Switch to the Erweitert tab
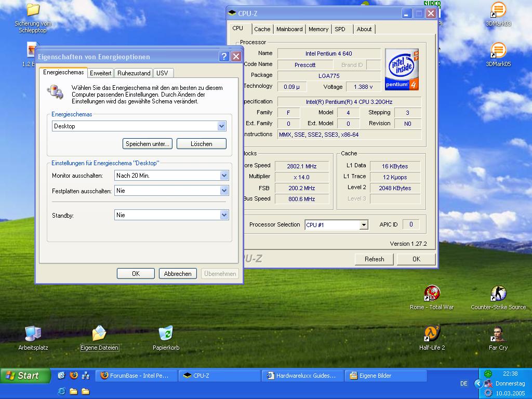The width and height of the screenshot is (532, 399). click(100, 73)
